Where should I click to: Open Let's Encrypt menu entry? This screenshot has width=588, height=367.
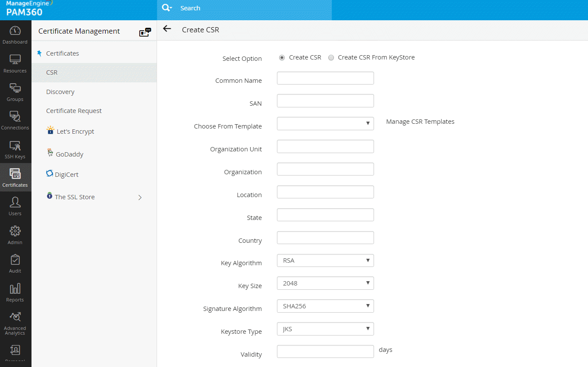tap(75, 132)
